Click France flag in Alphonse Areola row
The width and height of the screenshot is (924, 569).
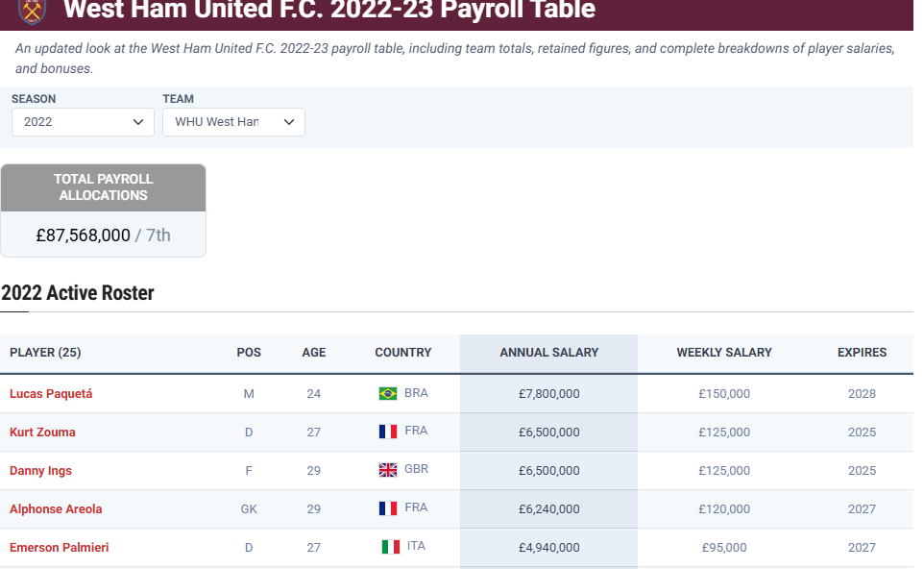point(388,508)
